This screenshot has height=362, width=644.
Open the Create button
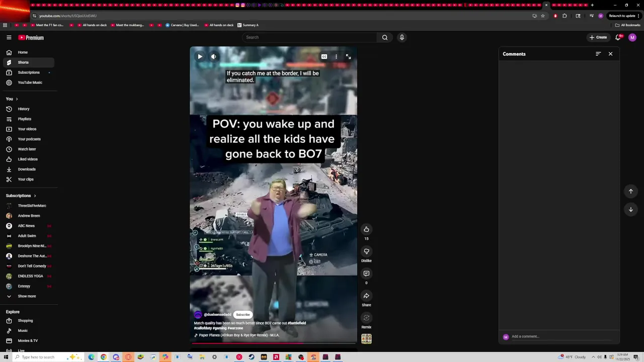(x=598, y=37)
